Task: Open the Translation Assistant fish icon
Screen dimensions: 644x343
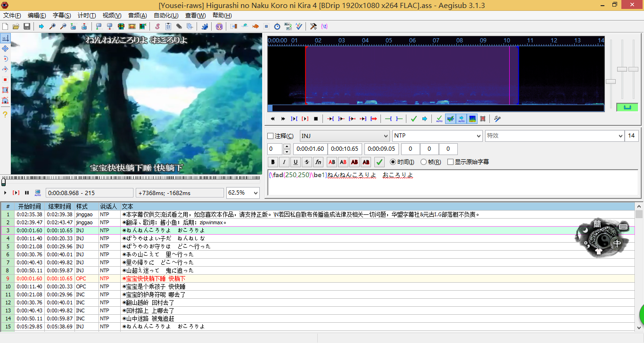Action: point(255,26)
